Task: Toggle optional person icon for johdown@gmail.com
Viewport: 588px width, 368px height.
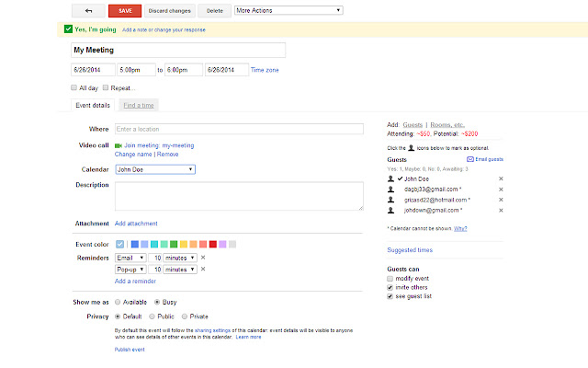Action: point(390,211)
